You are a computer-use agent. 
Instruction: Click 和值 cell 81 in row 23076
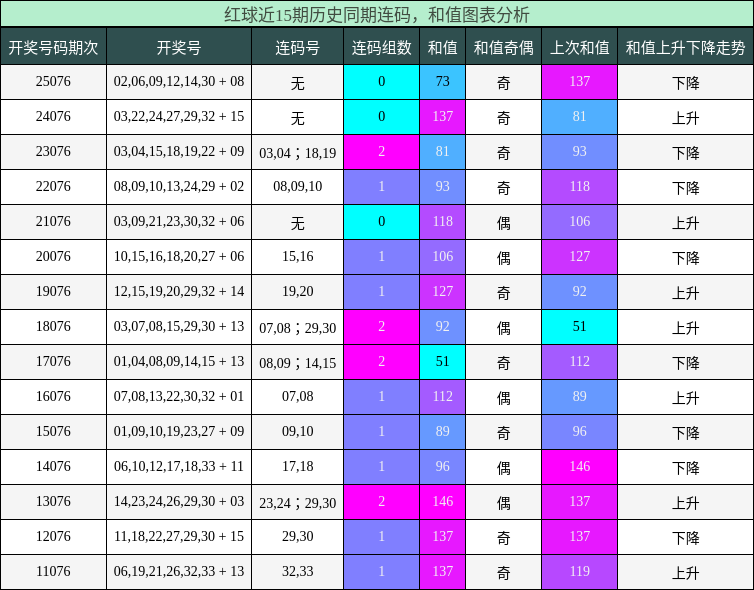(442, 152)
